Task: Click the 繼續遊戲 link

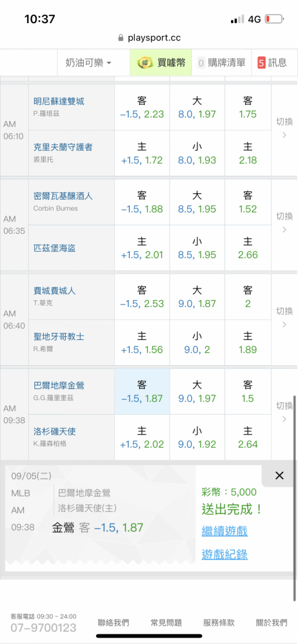Action: click(x=224, y=531)
